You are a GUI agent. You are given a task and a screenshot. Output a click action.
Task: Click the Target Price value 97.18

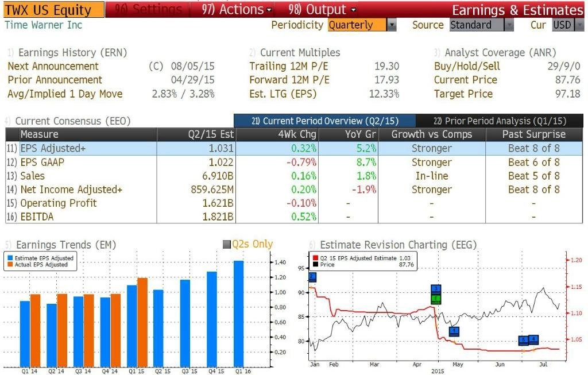pyautogui.click(x=568, y=94)
